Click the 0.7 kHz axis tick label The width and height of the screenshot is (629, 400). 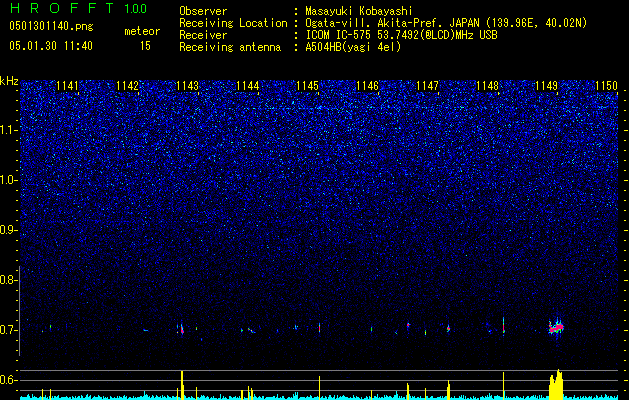point(9,330)
